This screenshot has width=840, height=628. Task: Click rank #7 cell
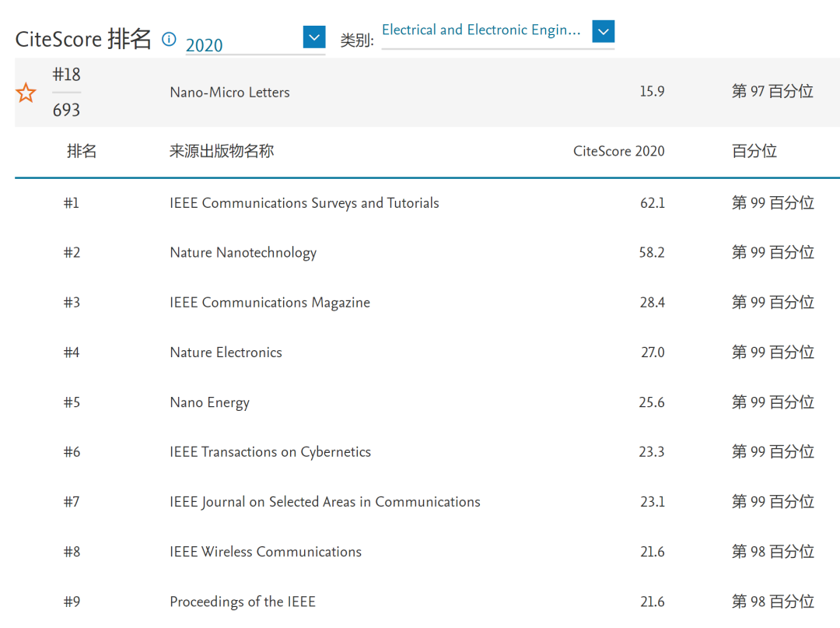click(x=72, y=501)
